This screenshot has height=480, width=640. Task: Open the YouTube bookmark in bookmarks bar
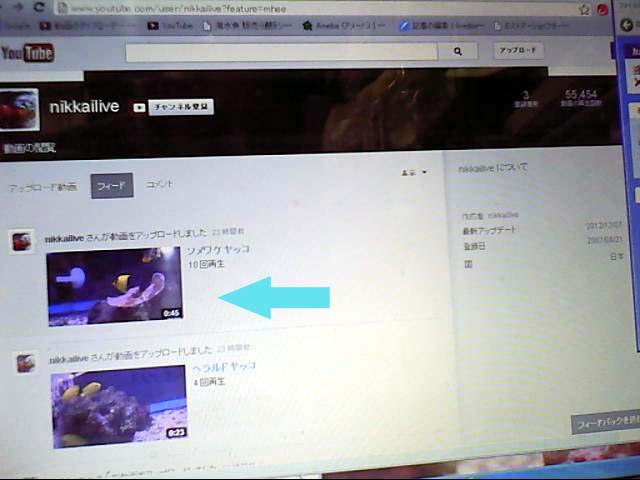click(169, 25)
